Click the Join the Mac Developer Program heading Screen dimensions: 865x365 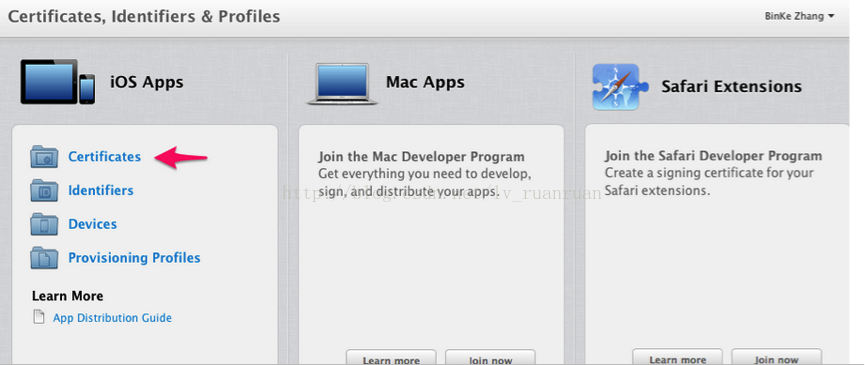[x=421, y=157]
